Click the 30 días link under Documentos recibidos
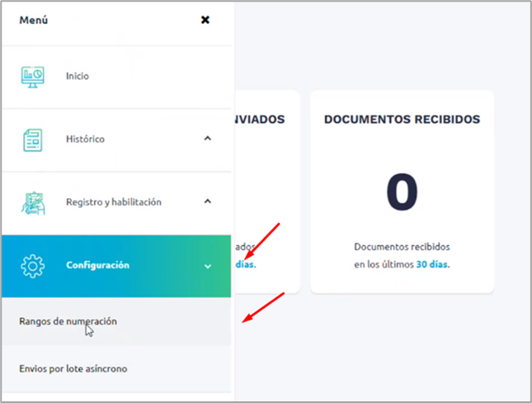 click(433, 264)
